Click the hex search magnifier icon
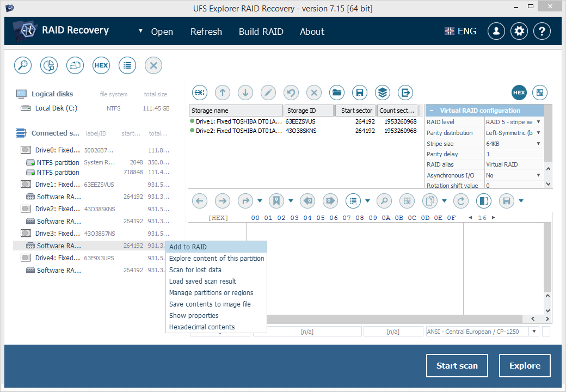 point(384,201)
